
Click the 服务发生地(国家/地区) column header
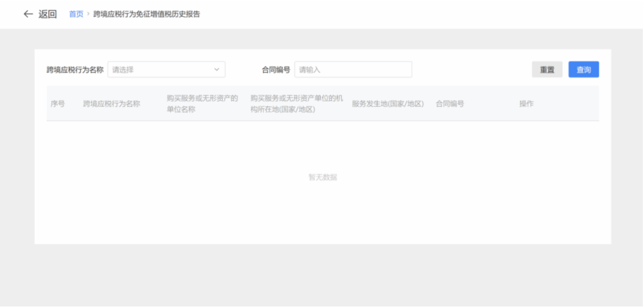tap(388, 104)
